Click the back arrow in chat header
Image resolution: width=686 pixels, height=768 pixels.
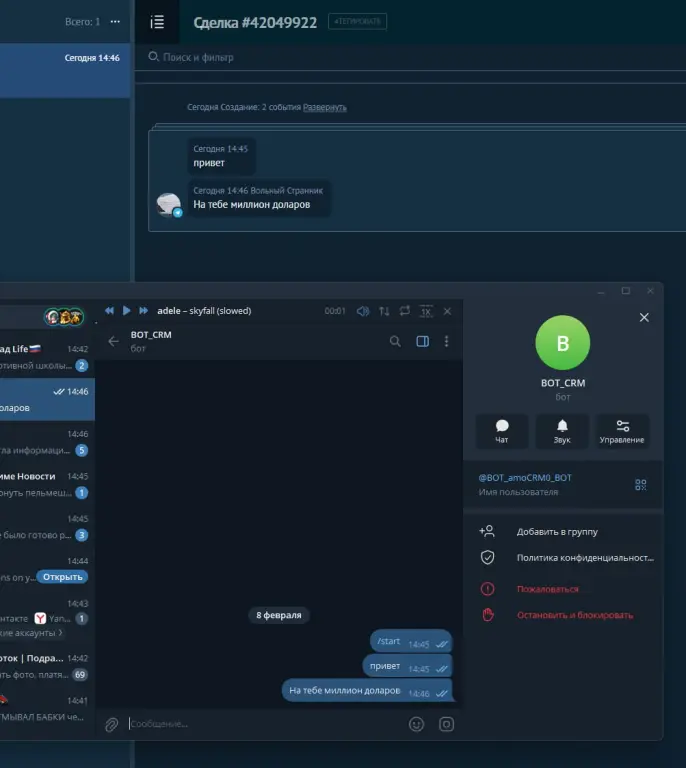(x=113, y=341)
